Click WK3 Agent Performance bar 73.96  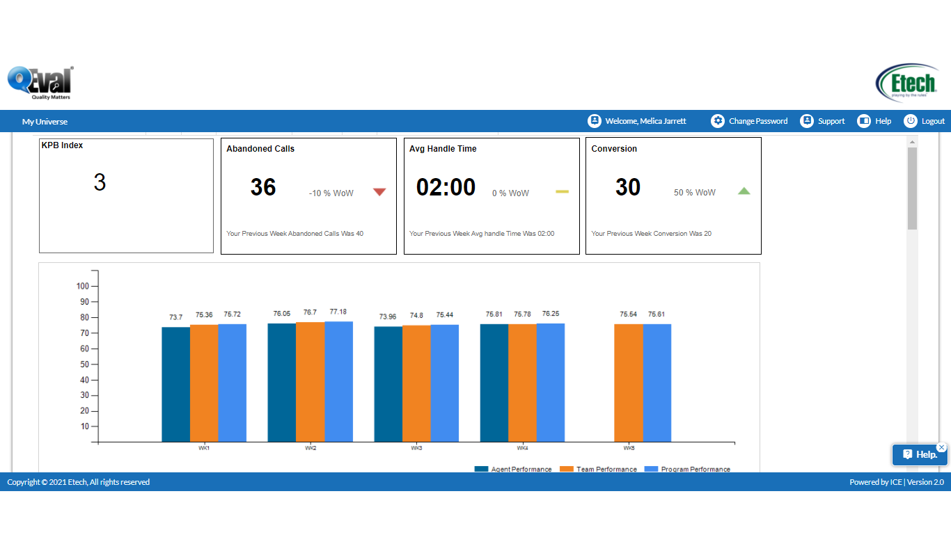388,384
